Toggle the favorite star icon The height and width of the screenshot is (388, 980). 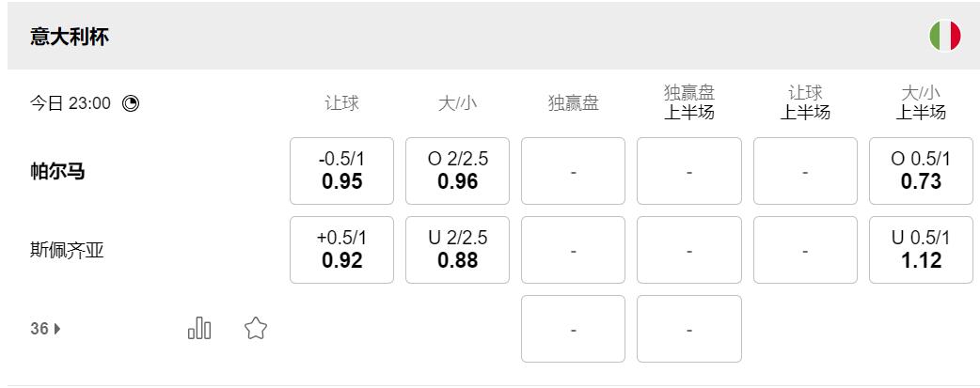click(256, 328)
